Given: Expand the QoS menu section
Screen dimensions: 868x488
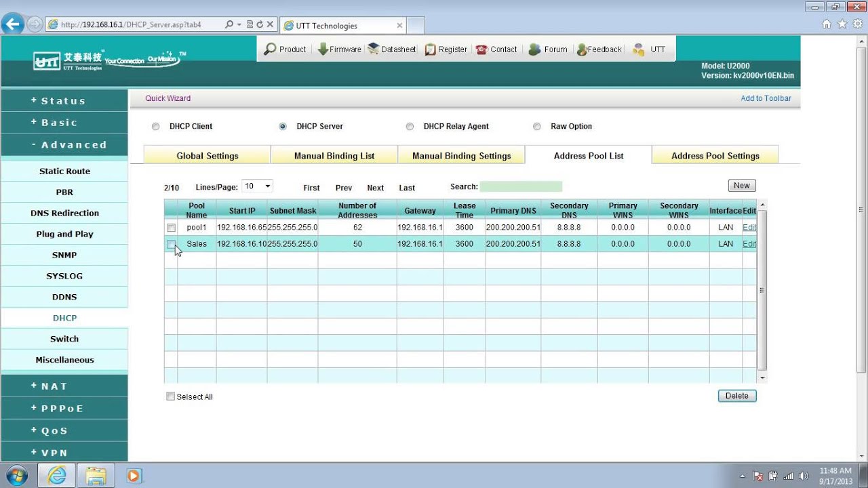Looking at the screenshot, I should (64, 431).
